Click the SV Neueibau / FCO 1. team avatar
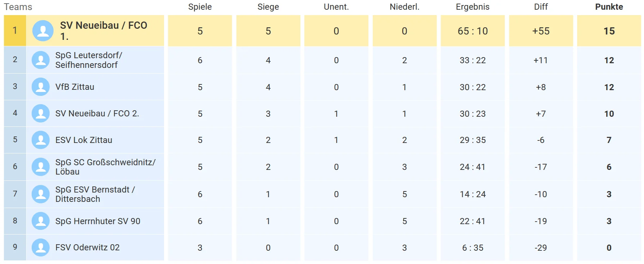 point(43,31)
